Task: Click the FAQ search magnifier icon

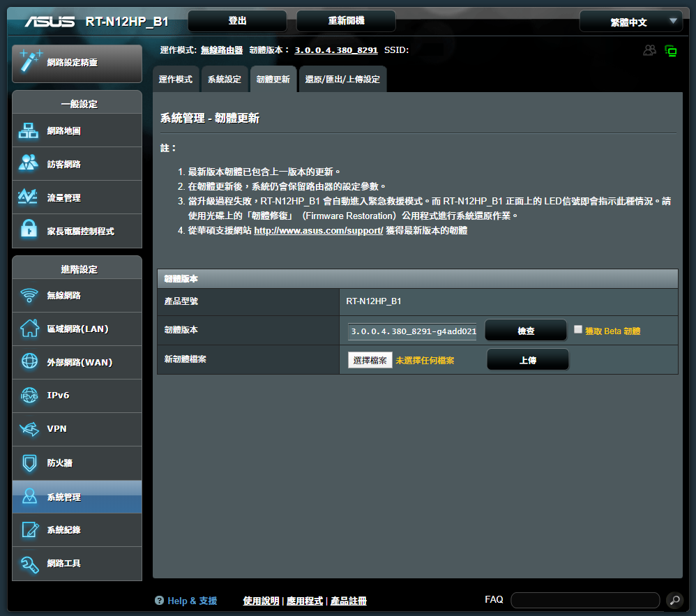Action: (674, 601)
